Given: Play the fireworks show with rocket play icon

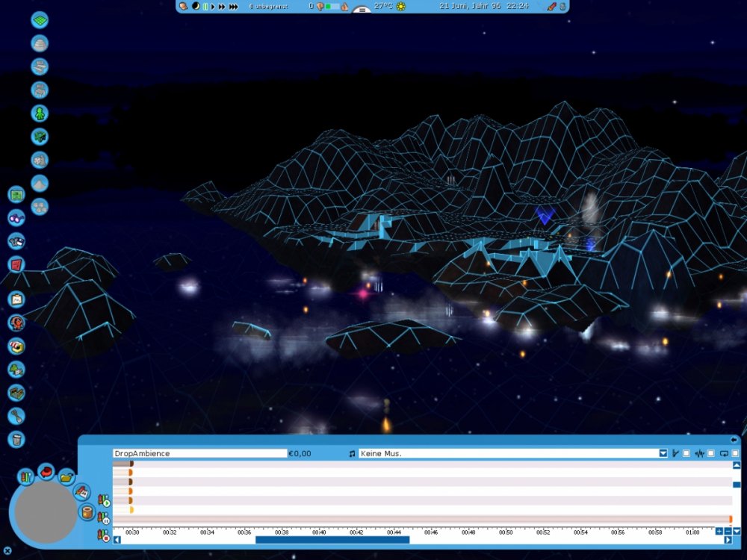Looking at the screenshot, I should [x=102, y=503].
